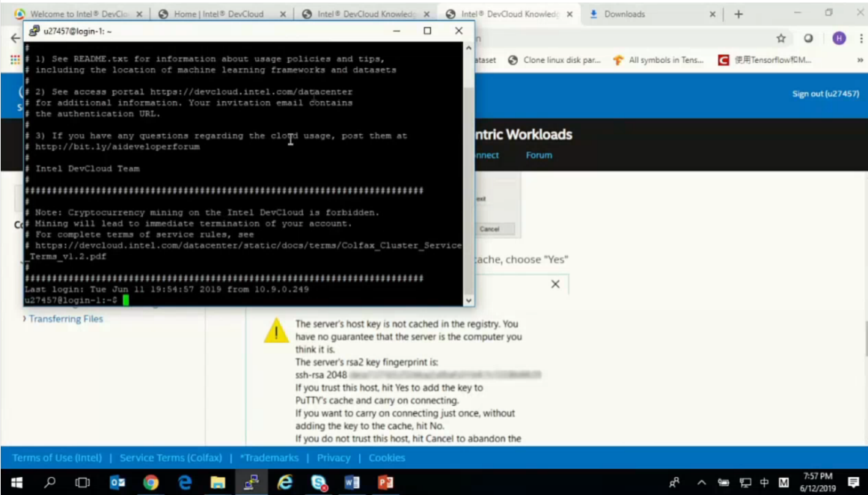This screenshot has width=868, height=495.
Task: Open Google Chrome in the taskbar
Action: pyautogui.click(x=150, y=483)
